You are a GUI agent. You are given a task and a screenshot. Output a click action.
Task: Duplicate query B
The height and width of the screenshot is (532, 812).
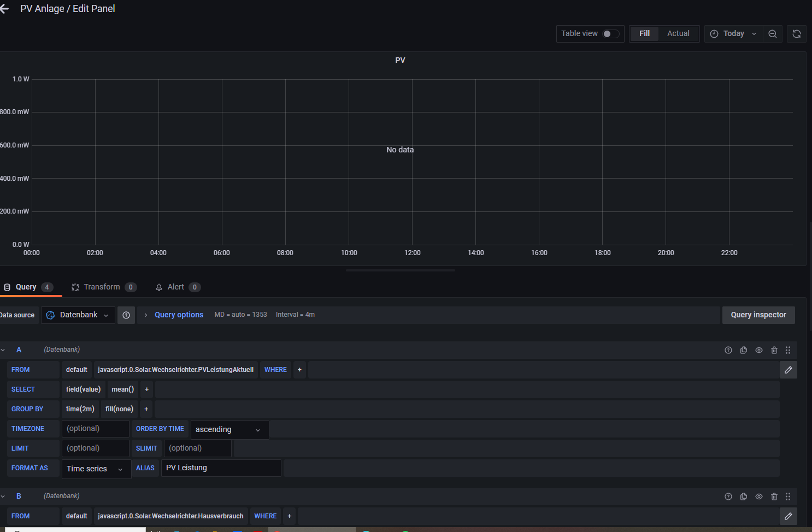point(744,496)
